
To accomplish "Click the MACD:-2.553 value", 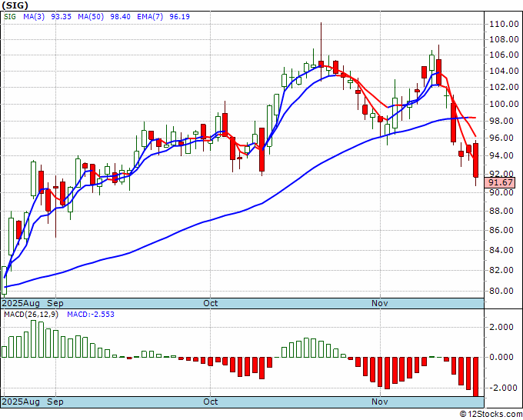I will pyautogui.click(x=91, y=315).
